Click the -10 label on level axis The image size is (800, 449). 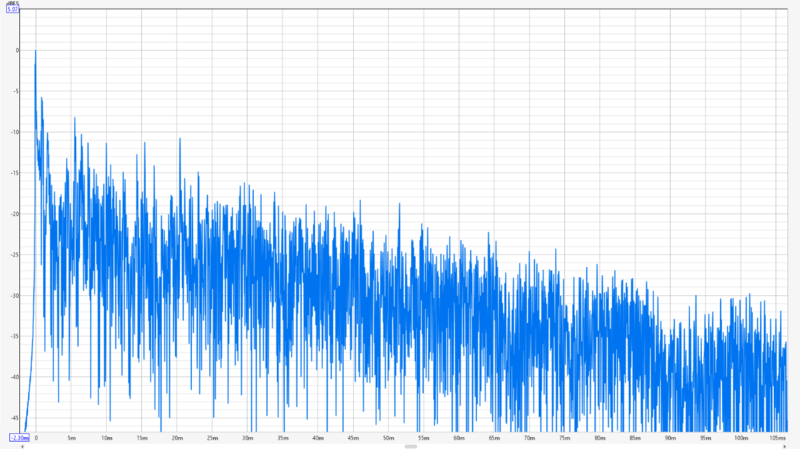14,132
